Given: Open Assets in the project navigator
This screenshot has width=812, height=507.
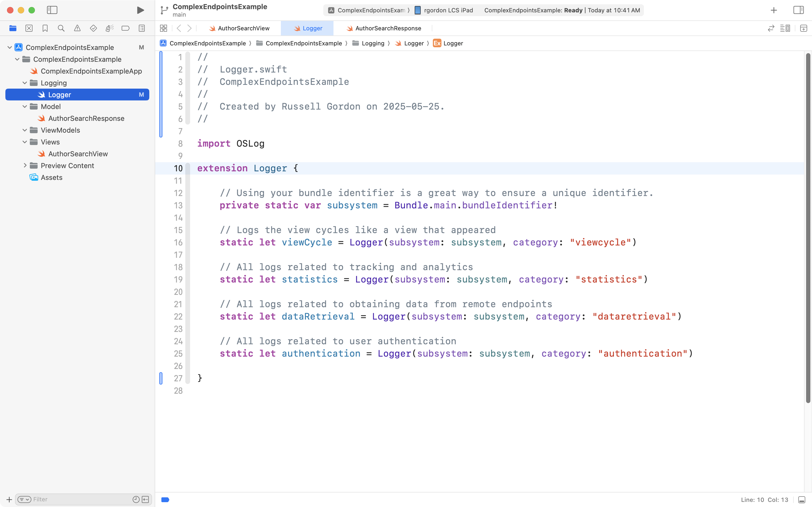Looking at the screenshot, I should point(51,178).
